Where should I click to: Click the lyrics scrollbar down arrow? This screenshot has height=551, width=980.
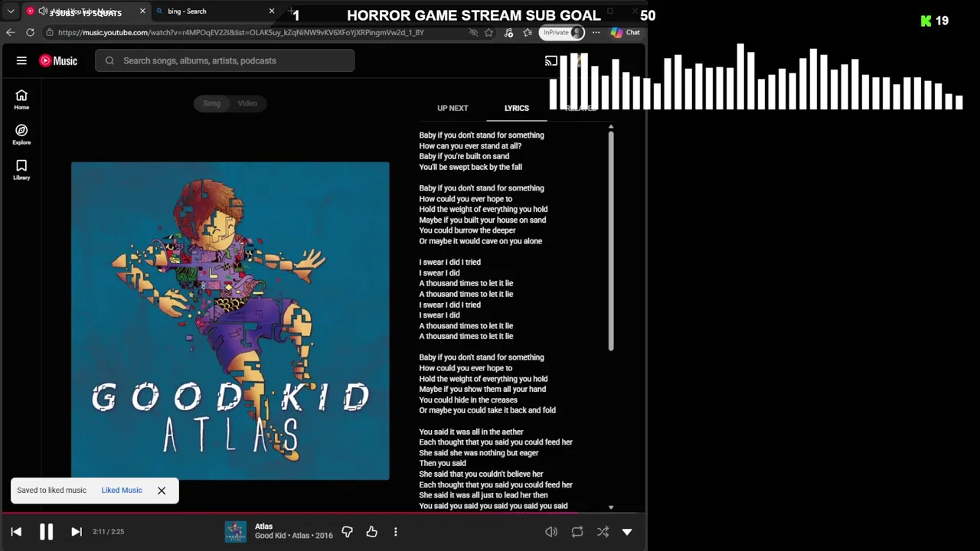click(x=611, y=507)
